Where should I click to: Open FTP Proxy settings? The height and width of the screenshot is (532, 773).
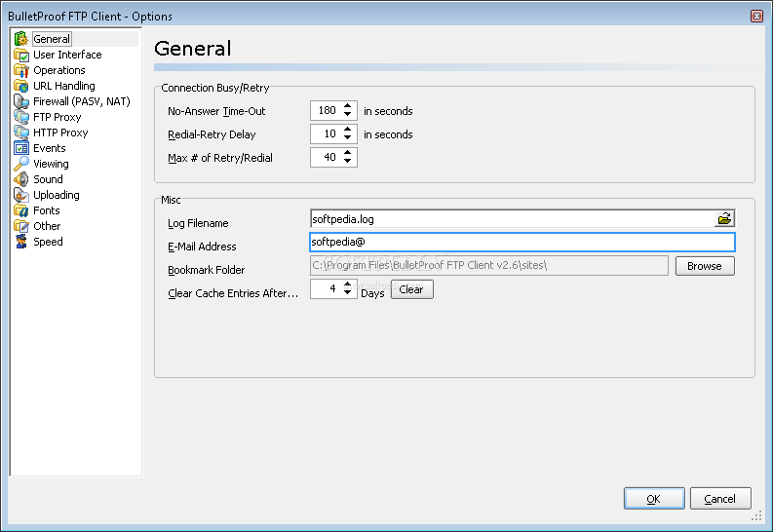point(58,117)
